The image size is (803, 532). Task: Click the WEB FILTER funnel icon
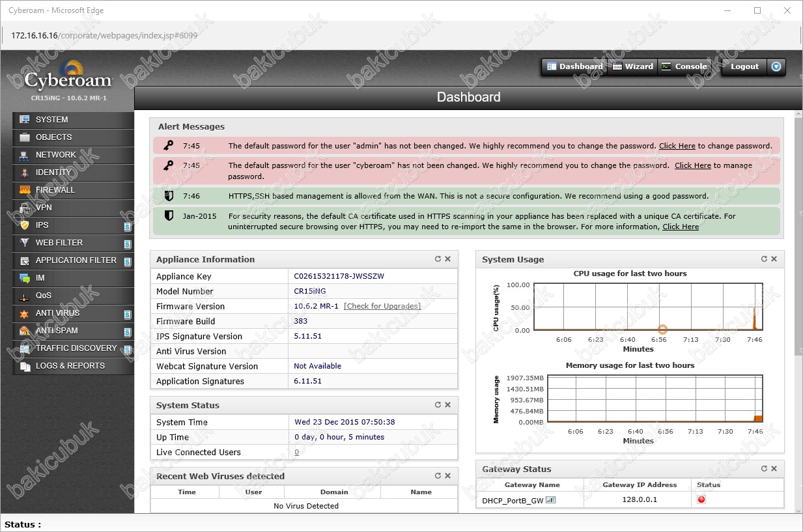25,243
